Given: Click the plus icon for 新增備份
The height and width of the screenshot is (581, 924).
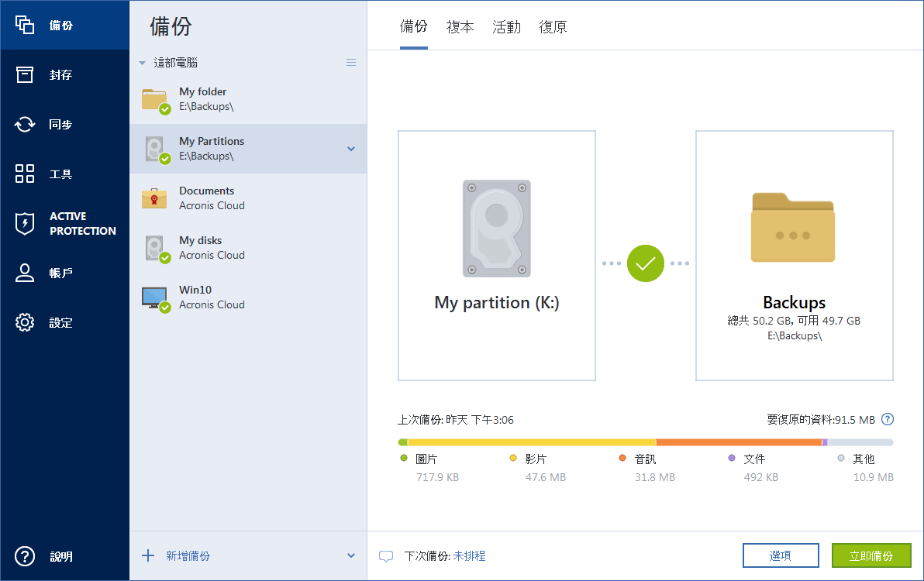Looking at the screenshot, I should [x=148, y=555].
